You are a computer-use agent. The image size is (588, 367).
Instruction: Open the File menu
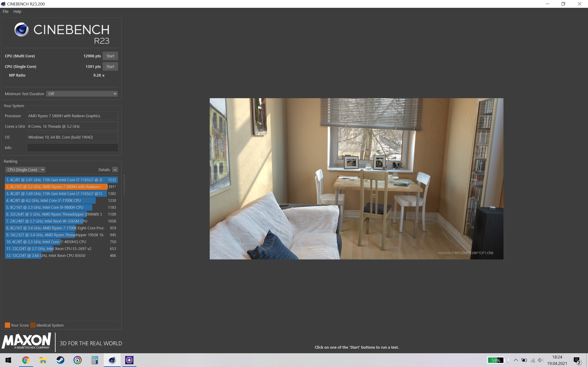[5, 11]
